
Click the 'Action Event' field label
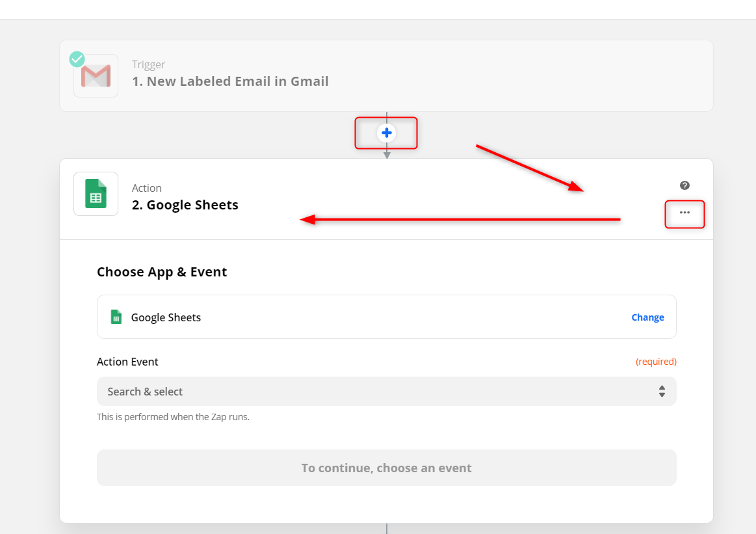(x=127, y=362)
